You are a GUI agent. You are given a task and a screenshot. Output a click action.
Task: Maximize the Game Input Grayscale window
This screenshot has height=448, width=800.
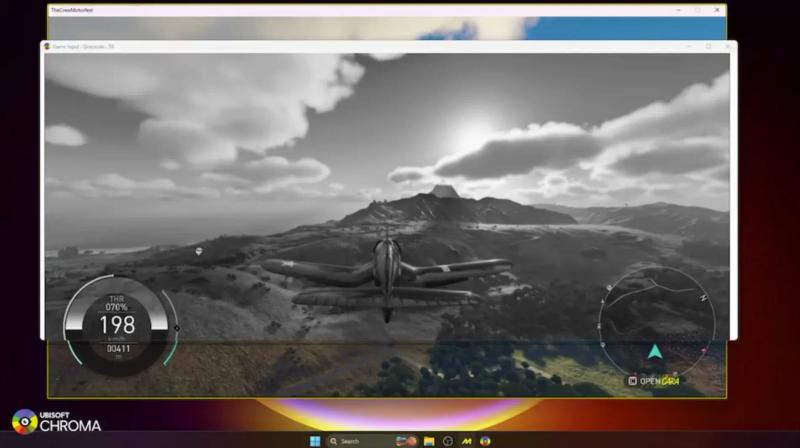708,46
